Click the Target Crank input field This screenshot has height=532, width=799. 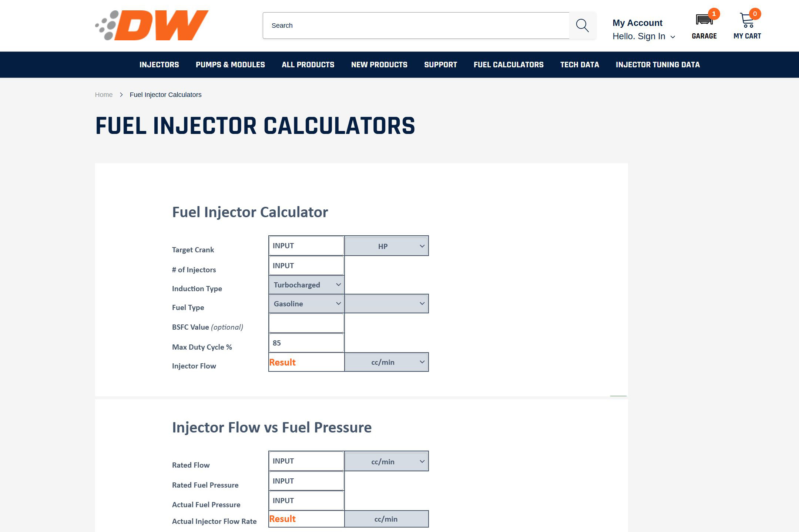[306, 246]
